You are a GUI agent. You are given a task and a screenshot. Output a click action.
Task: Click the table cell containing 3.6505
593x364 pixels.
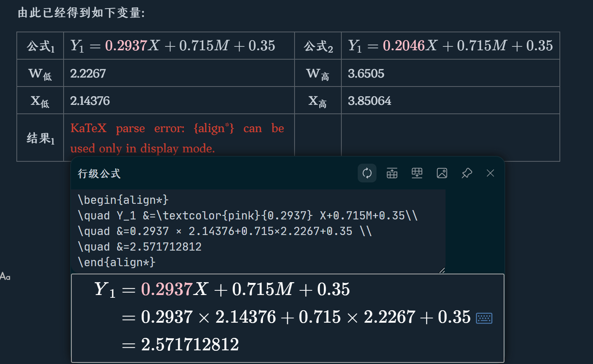tap(450, 73)
